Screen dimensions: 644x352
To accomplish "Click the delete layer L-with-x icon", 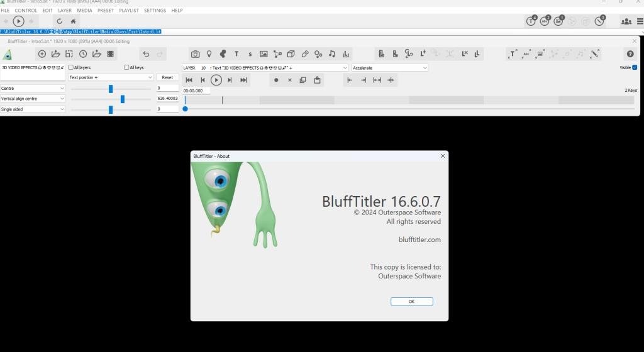I will click(465, 54).
